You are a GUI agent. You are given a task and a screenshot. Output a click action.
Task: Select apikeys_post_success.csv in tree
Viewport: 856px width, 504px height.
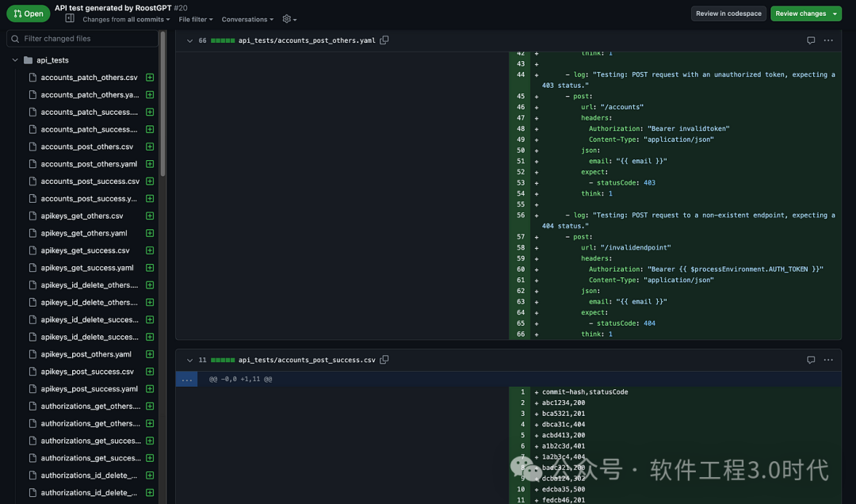[87, 372]
